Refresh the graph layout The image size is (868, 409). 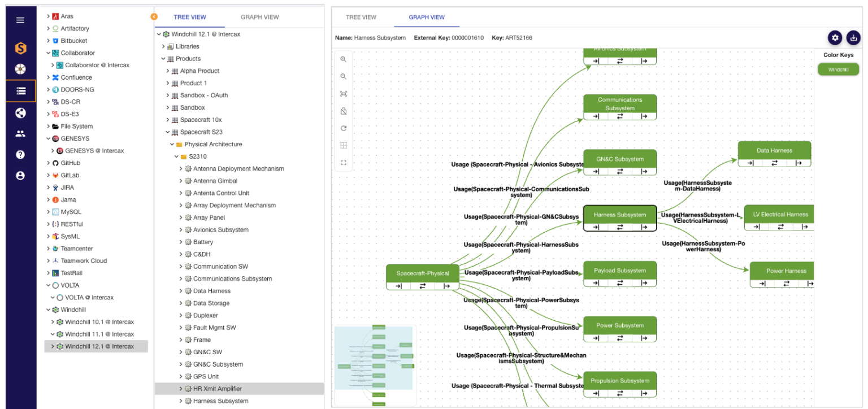click(x=343, y=128)
